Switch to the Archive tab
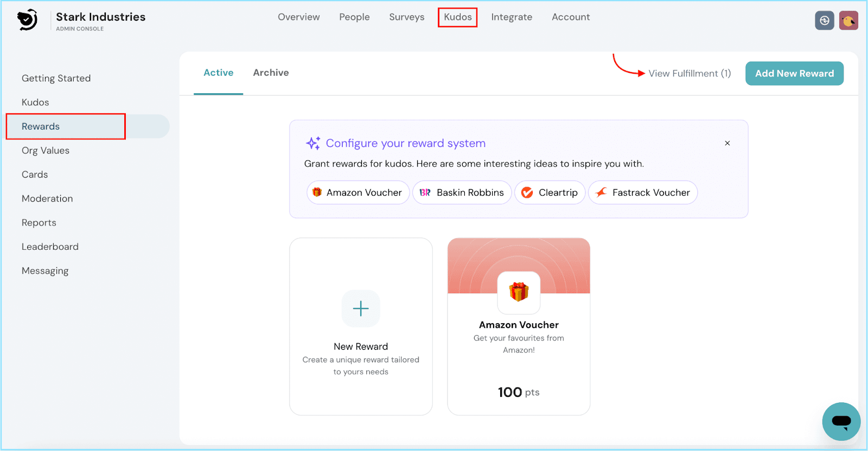The image size is (868, 451). point(271,73)
